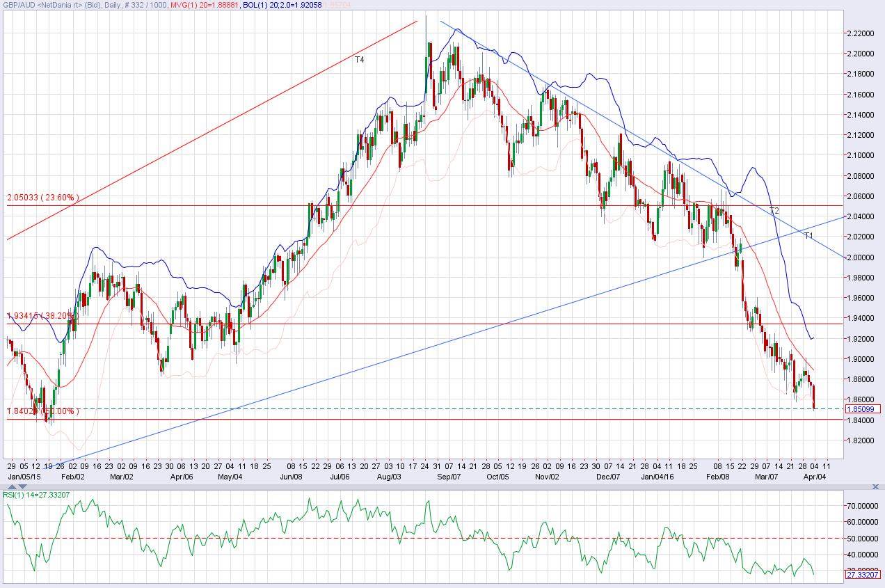Click the 2.00000 price axis label
Screen dimensions: 885x588
tap(861, 257)
